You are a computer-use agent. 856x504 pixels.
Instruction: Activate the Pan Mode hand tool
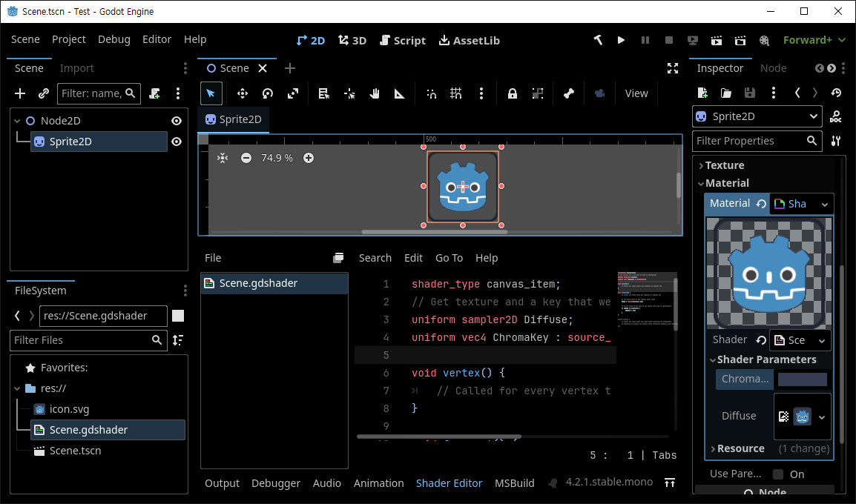tap(375, 93)
